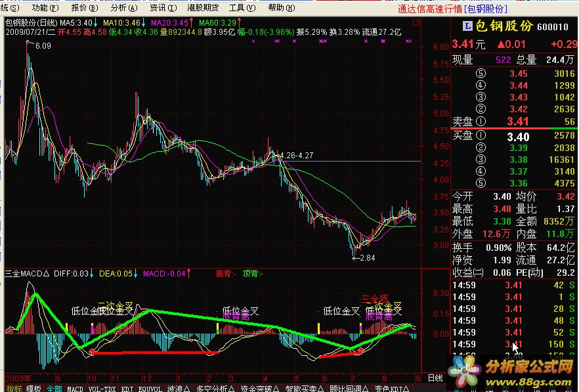This screenshot has height=392, width=579.
Task: Click the 4.26-4.27 horizontal line label
Action: click(297, 156)
